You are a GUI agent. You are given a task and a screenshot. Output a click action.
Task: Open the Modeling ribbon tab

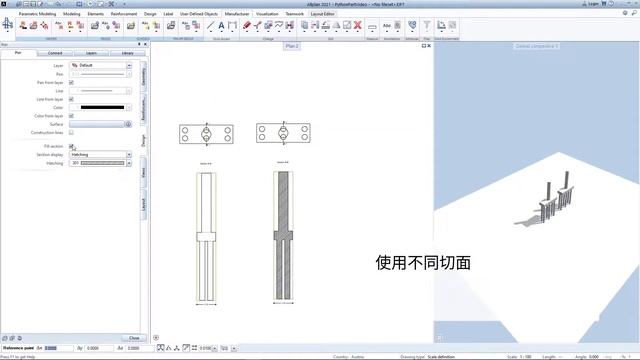[x=72, y=14]
